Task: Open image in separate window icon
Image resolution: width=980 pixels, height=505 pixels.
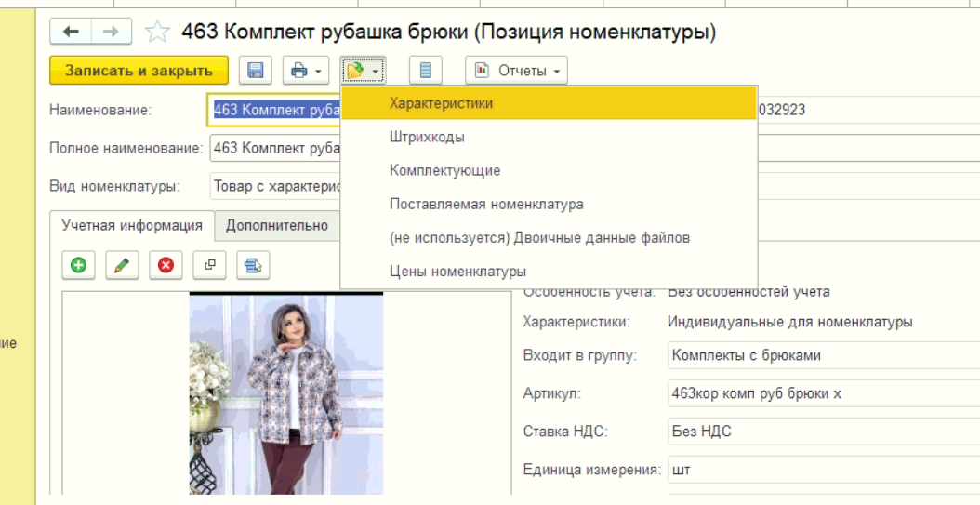Action: [x=209, y=265]
